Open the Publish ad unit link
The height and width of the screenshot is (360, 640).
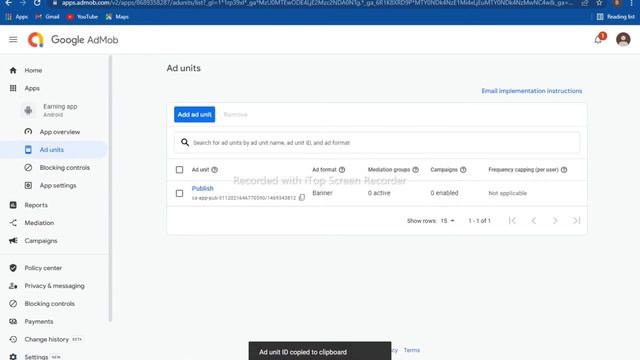tap(202, 188)
